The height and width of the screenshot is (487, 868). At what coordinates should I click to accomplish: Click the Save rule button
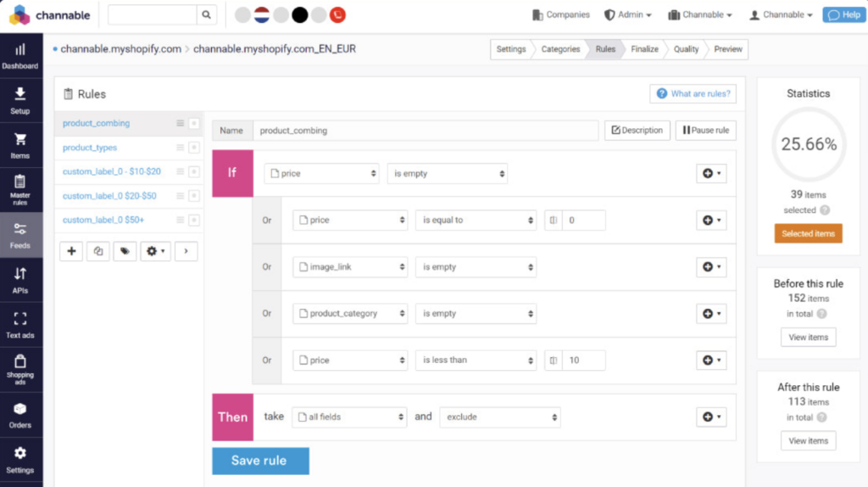(261, 461)
